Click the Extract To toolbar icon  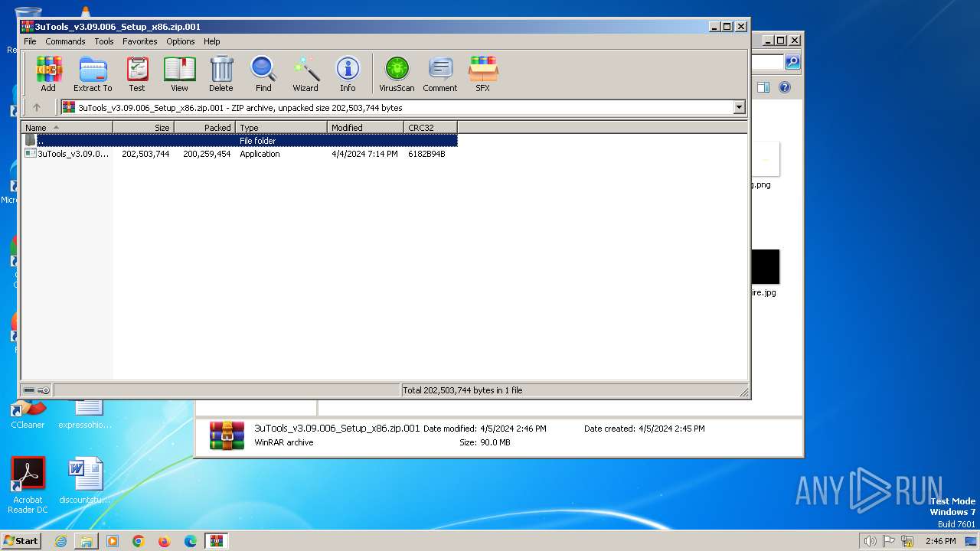tap(93, 74)
